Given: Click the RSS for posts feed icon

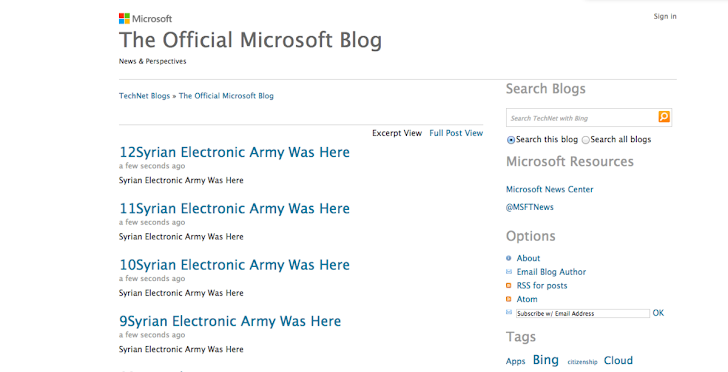Looking at the screenshot, I should [x=508, y=285].
